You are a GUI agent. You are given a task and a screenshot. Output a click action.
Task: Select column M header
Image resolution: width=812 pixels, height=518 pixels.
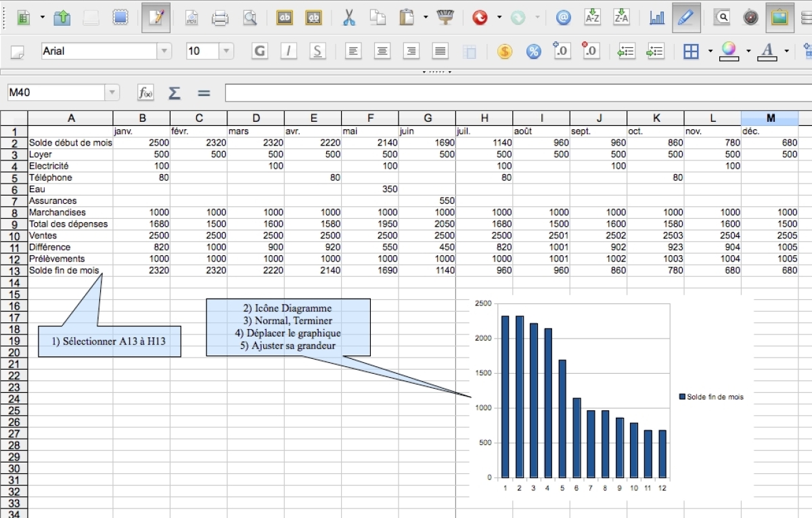[770, 118]
